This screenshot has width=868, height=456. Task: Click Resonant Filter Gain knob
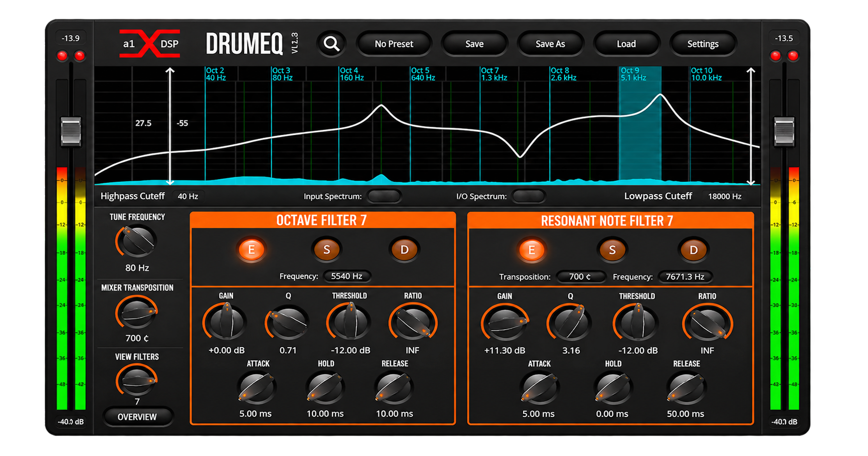click(504, 323)
